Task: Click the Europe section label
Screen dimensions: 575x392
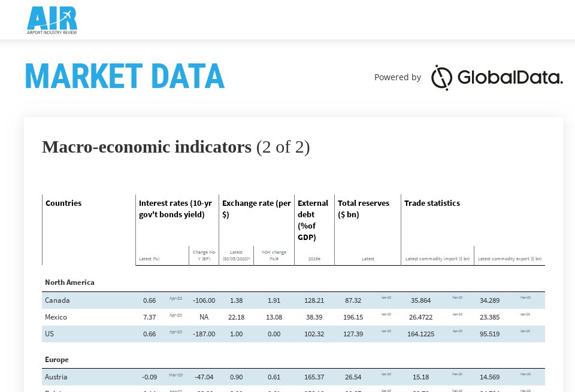Action: pyautogui.click(x=57, y=359)
